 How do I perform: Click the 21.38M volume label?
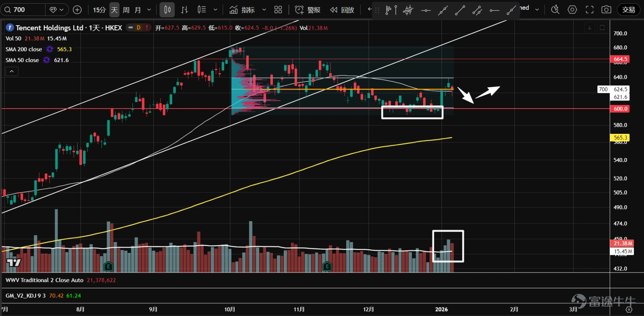623,243
